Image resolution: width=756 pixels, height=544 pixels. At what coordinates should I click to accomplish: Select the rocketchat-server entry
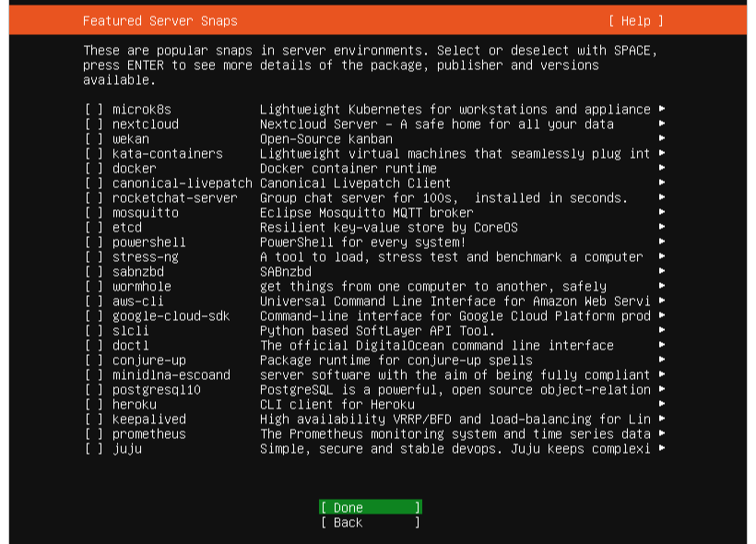click(175, 198)
